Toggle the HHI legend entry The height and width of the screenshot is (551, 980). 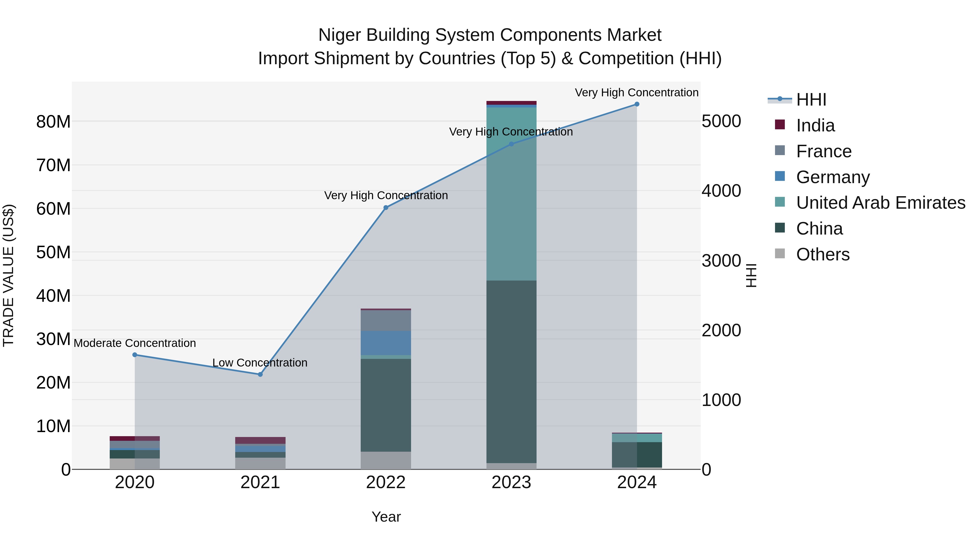797,100
